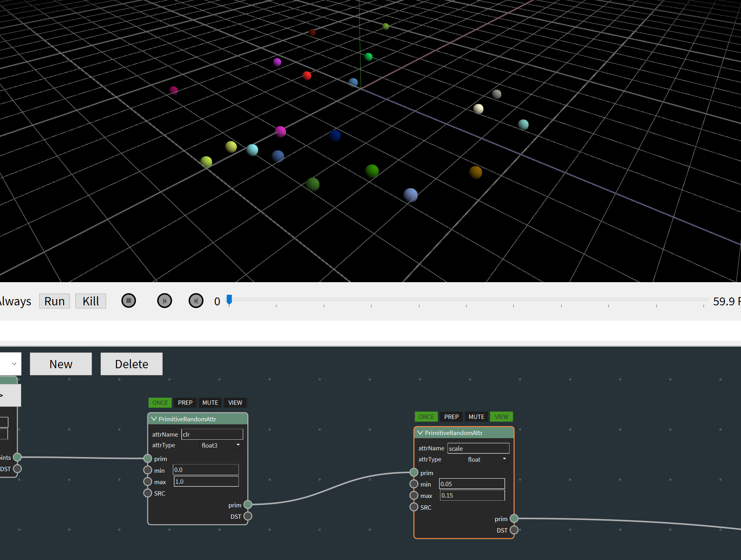Click the attrName field containing scale
The image size is (741, 560).
(479, 448)
